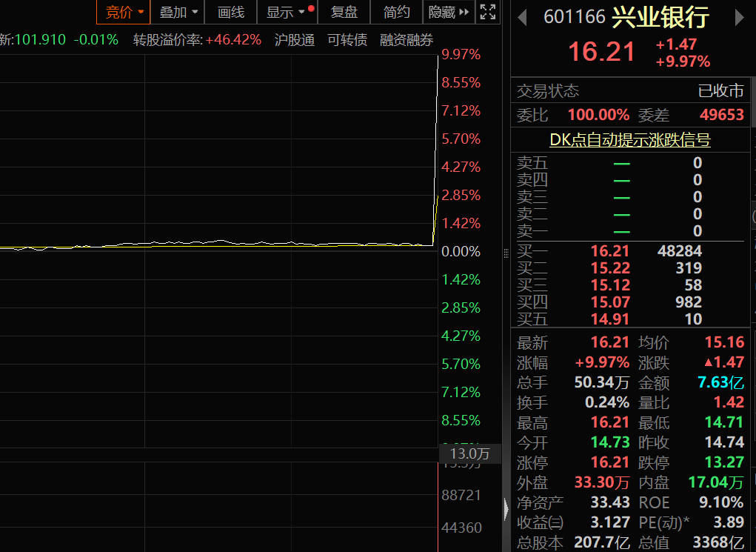Click the 融资融券 tag

(x=407, y=39)
